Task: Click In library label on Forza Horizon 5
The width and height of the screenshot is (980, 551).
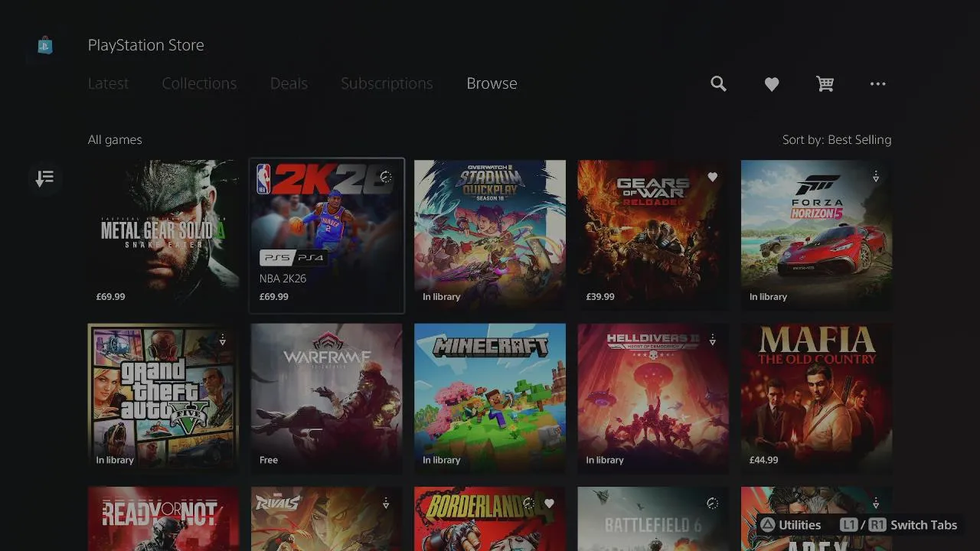Action: pyautogui.click(x=768, y=297)
